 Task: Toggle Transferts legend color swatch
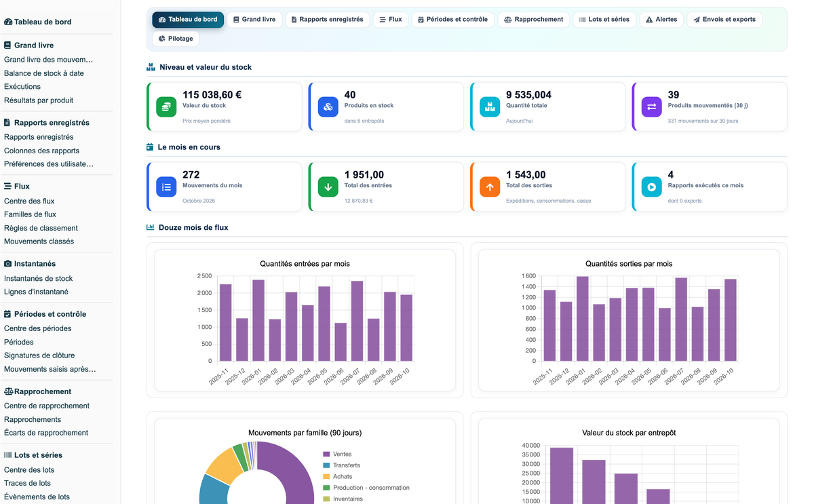(326, 465)
